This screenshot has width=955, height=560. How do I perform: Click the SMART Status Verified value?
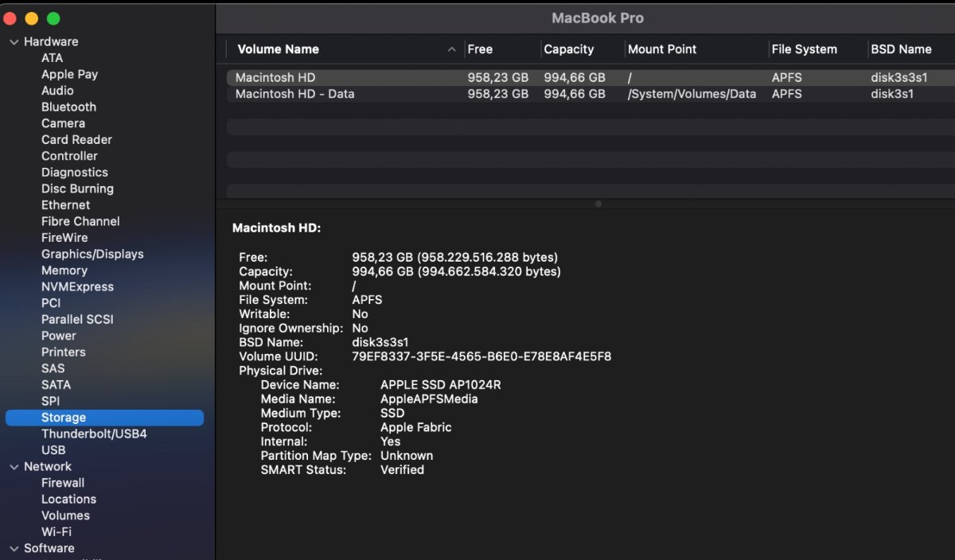[x=402, y=470]
